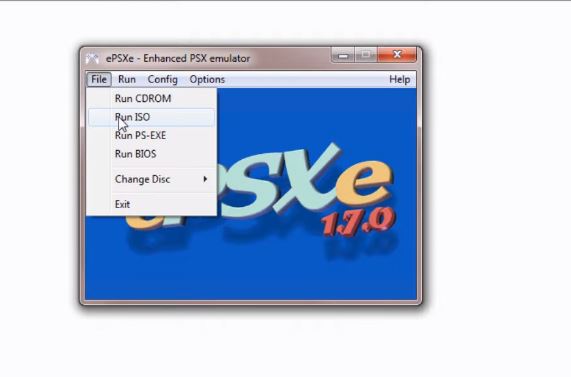Click the ePSXe window title text
Image resolution: width=571 pixels, height=377 pixels.
[178, 59]
